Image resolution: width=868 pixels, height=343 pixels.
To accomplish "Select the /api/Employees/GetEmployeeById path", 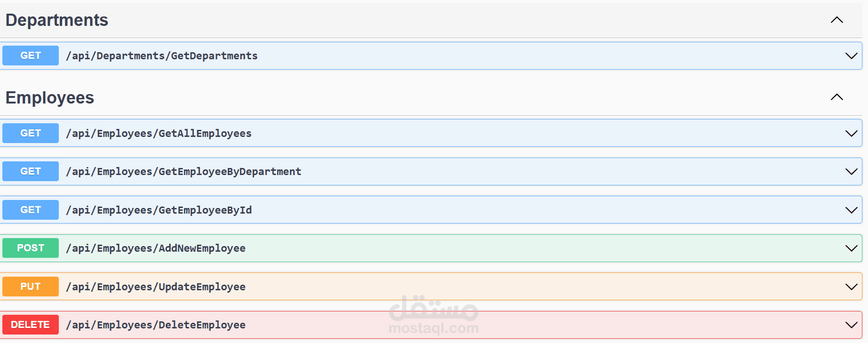I will point(159,210).
